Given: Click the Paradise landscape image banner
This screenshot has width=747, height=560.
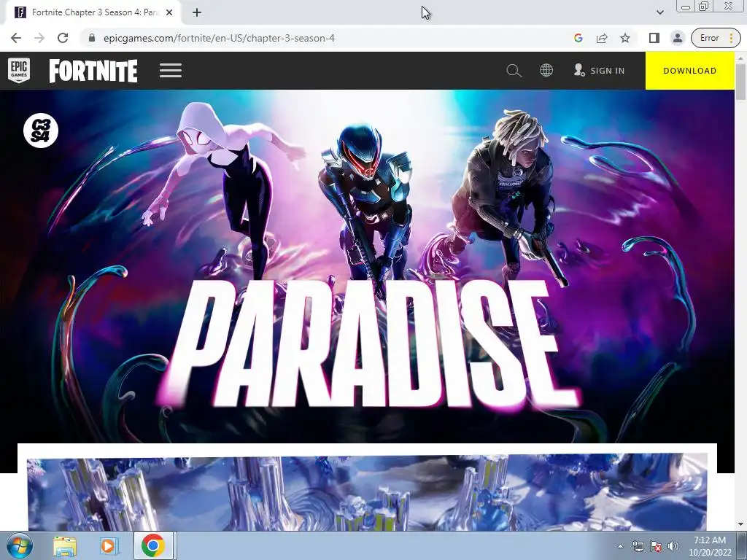Looking at the screenshot, I should 368,492.
